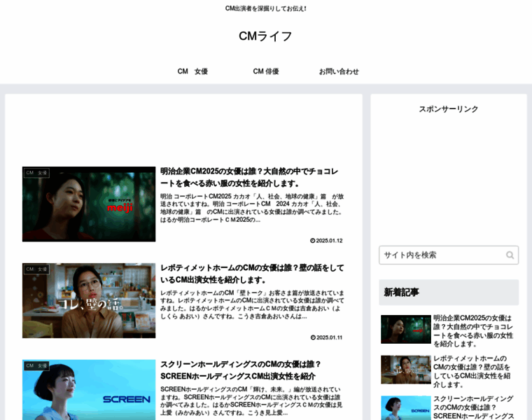Open article title 明治企業CM2025の女優は誰？
The height and width of the screenshot is (420, 532).
pos(249,177)
